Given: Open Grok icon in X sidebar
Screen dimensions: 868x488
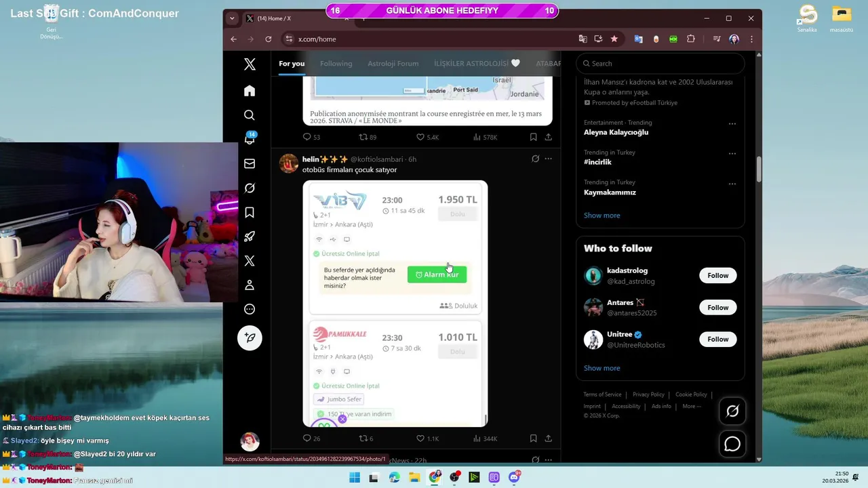Looking at the screenshot, I should (250, 188).
